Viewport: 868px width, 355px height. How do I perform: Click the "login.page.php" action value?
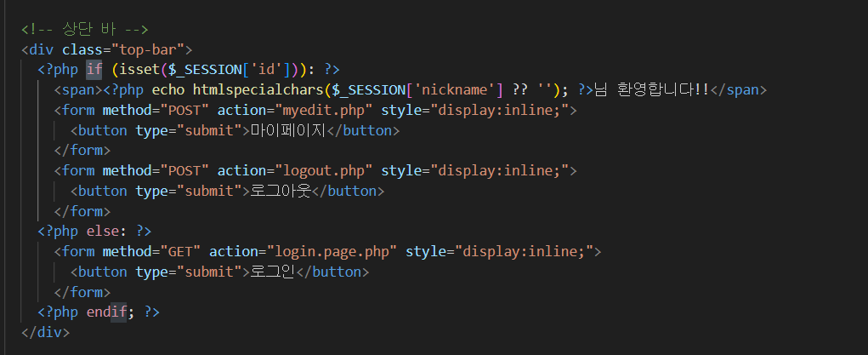(x=332, y=251)
